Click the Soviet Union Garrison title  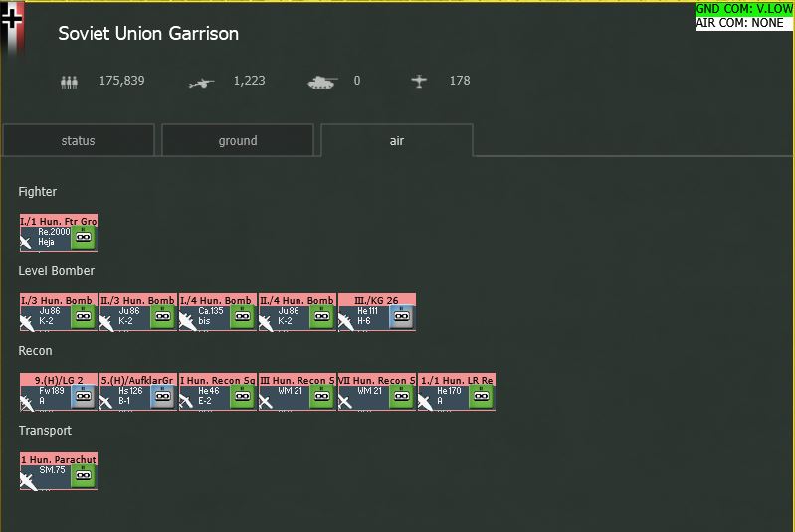pos(148,34)
